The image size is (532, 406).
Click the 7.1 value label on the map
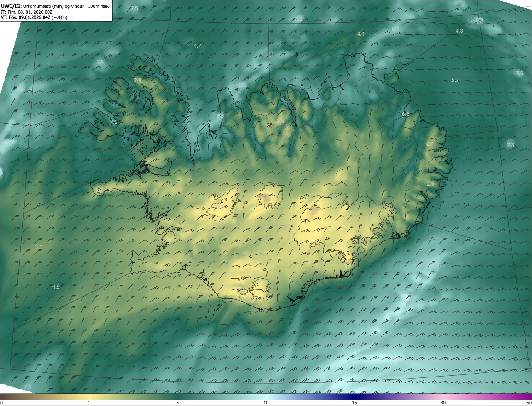coord(113,122)
